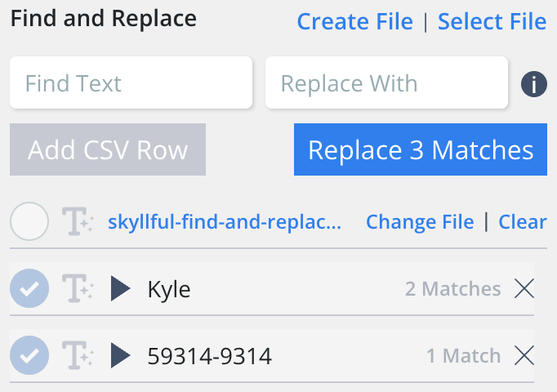Remove the 59314-9314 row with the X
Screen dimensions: 557x392
(x=524, y=355)
